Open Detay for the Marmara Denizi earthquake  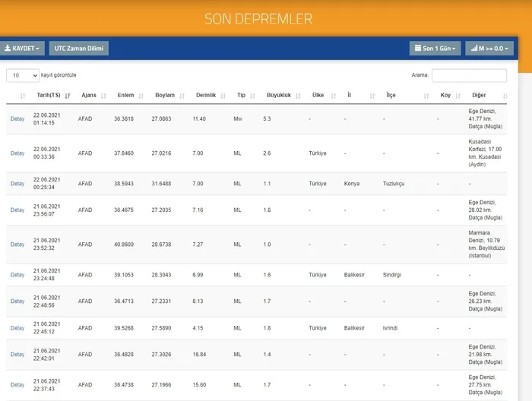[17, 245]
